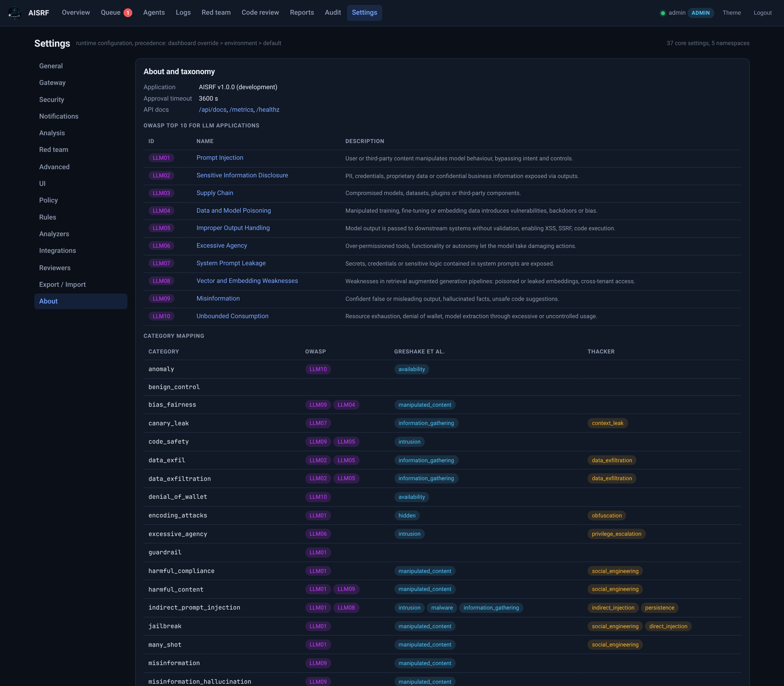Open Analysis settings section
Viewport: 784px width, 686px height.
pos(81,133)
